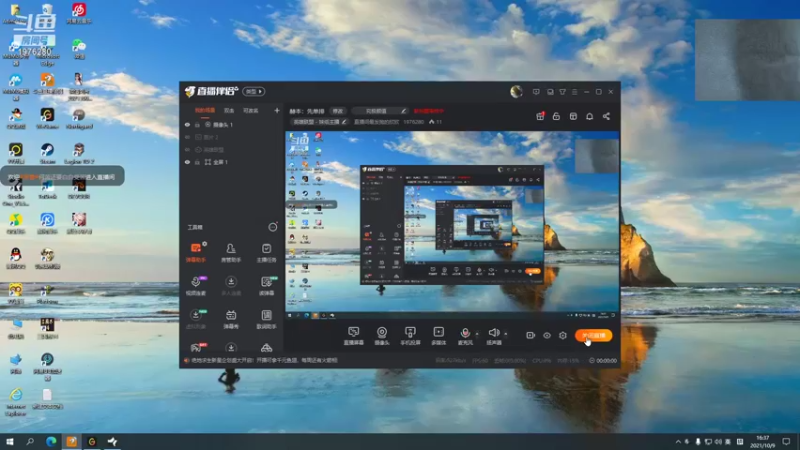The width and height of the screenshot is (800, 450).
Task: Click the WeChat desktop icon
Action: pyautogui.click(x=79, y=49)
